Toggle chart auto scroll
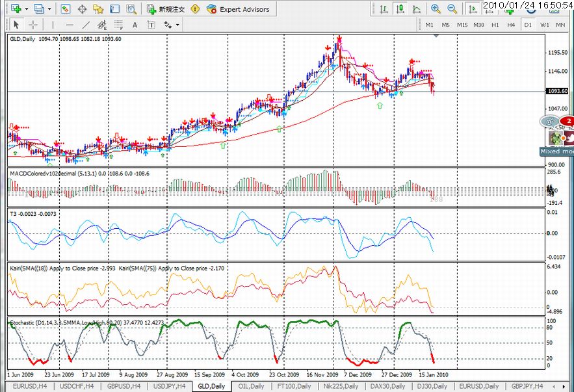574x392 pixels. [473, 9]
